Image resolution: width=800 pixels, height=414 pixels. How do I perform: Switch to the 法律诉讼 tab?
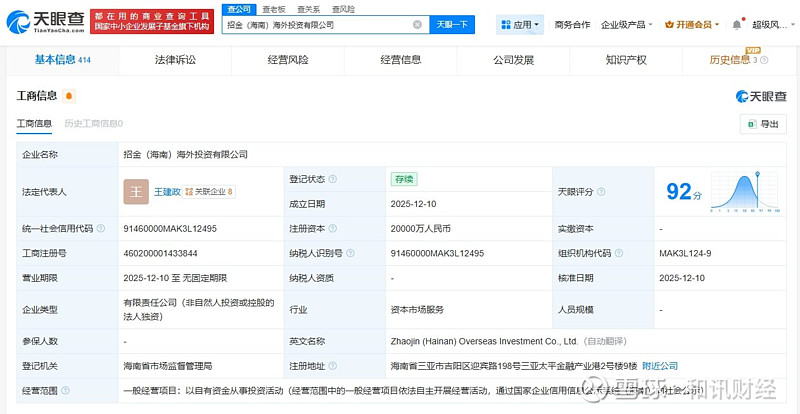coord(175,60)
